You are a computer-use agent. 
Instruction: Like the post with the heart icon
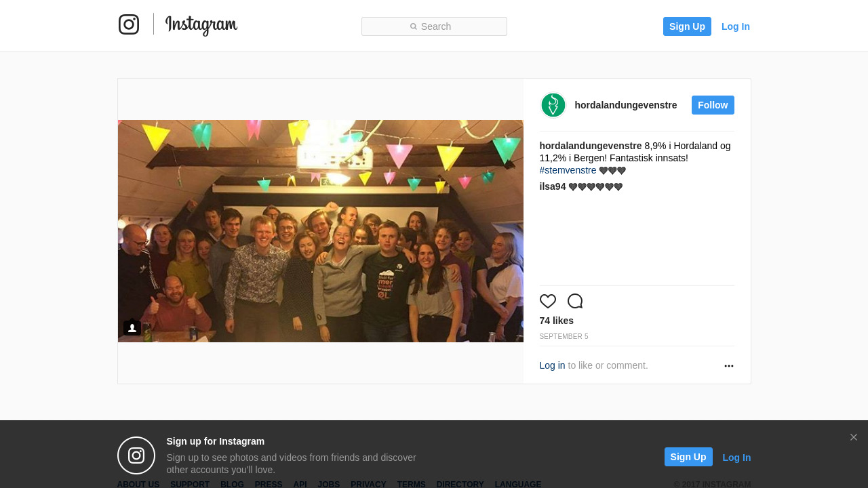[548, 301]
